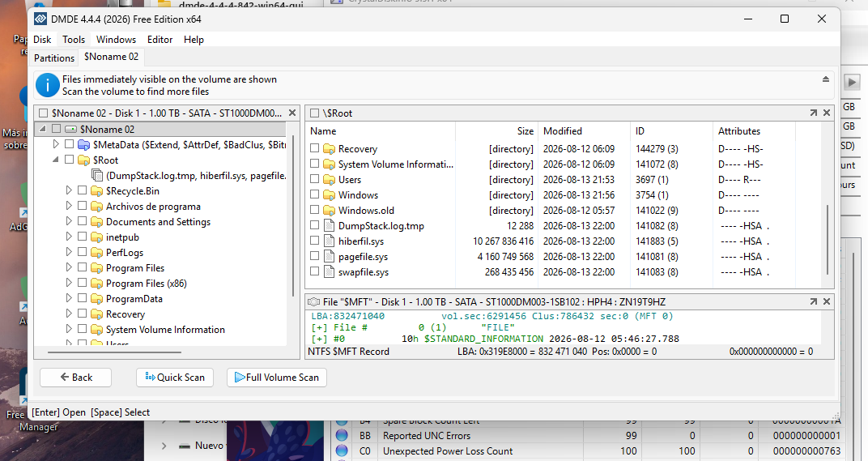Viewport: 868px width, 461px height.
Task: Open the Tools menu
Action: (74, 40)
